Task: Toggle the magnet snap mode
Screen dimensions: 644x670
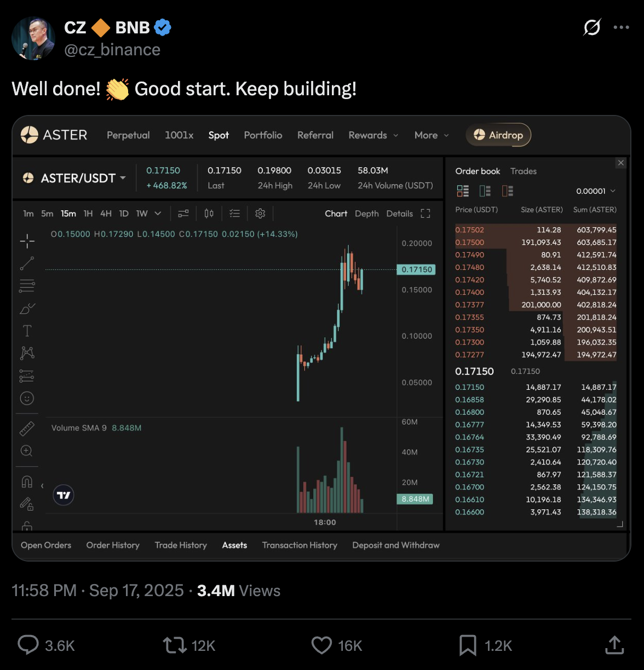Action: [27, 482]
